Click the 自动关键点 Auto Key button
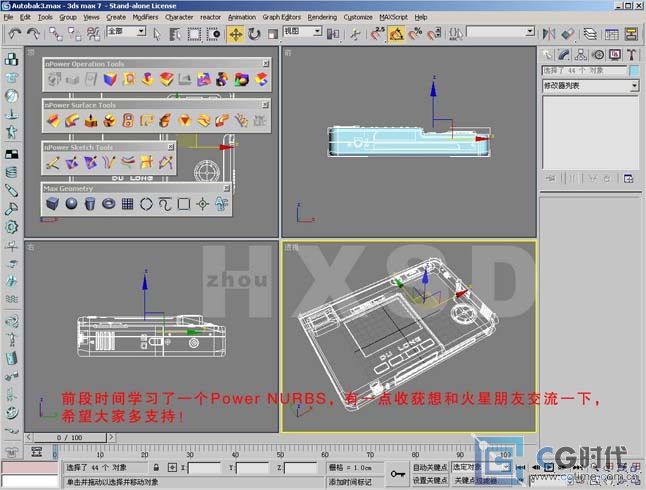Screen dimensions: 646x490 430,467
